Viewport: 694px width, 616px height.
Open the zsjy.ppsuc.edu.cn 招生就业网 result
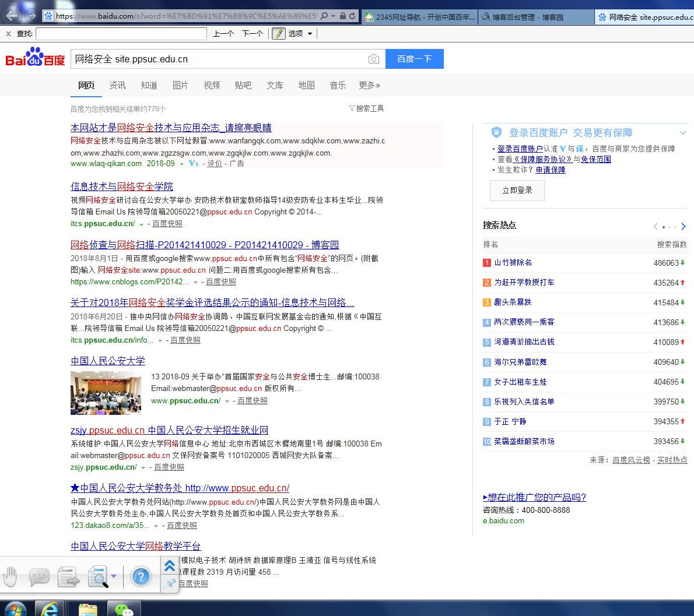[169, 430]
